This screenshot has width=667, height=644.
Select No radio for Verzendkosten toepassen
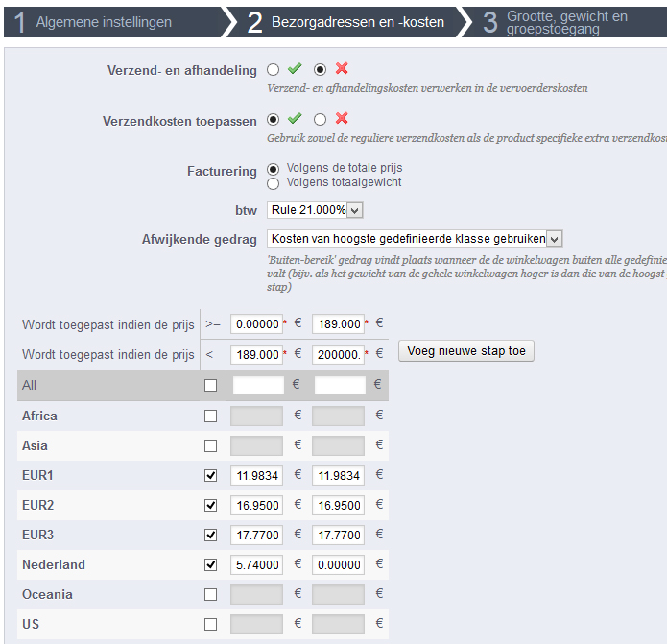coord(320,120)
